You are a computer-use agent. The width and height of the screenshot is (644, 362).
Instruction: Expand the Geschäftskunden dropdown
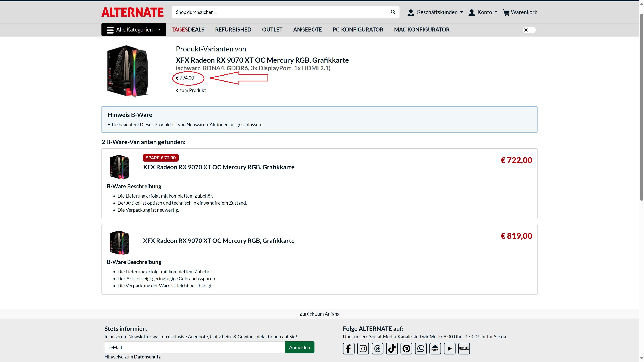tap(462, 12)
